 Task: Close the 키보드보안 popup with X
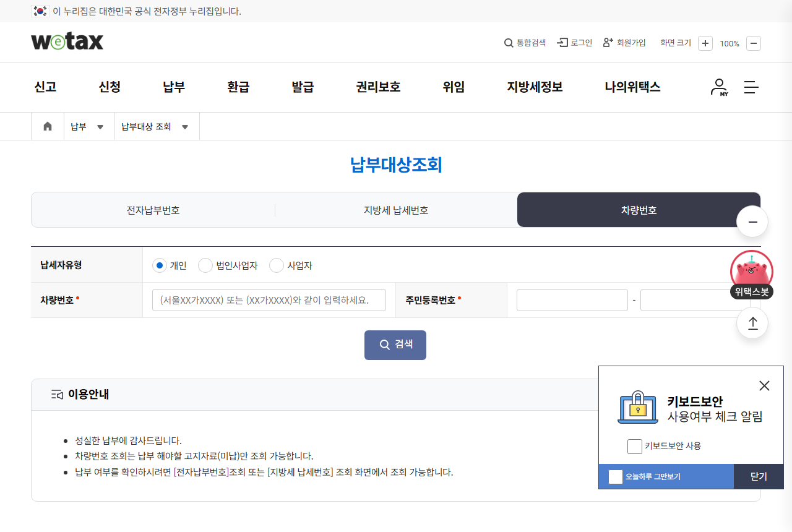[764, 385]
